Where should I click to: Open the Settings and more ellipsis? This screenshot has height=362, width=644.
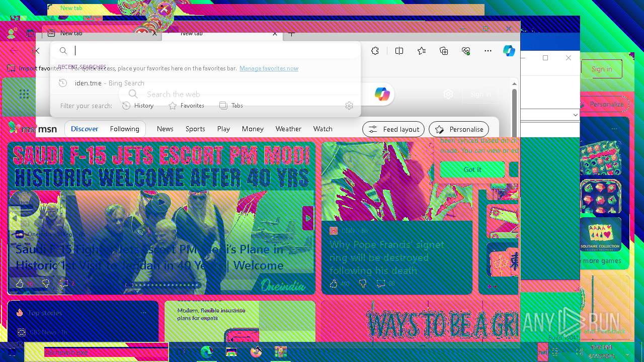pos(488,51)
